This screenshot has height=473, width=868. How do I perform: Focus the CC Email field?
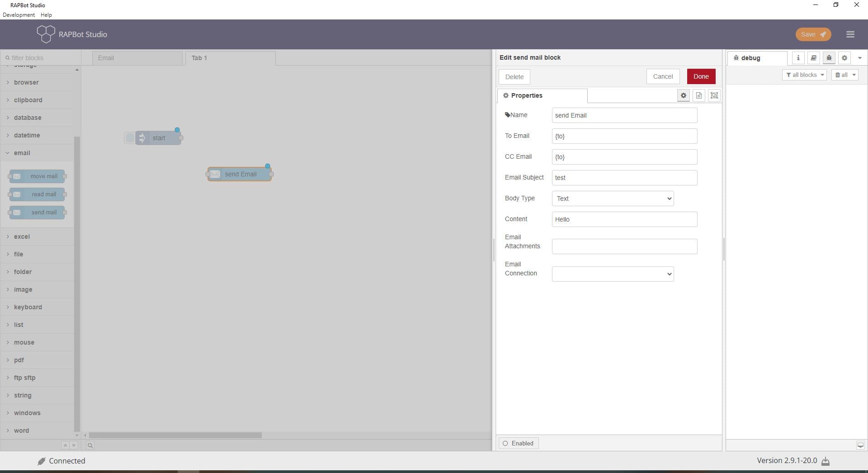[x=624, y=157]
